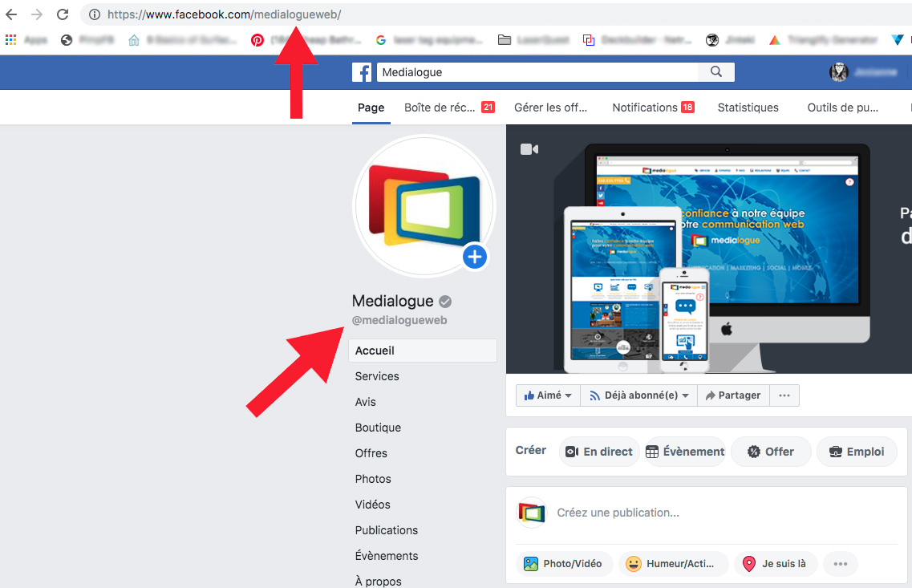The image size is (912, 588).
Task: Select the Photo/Vidéo publication icon
Action: point(531,564)
